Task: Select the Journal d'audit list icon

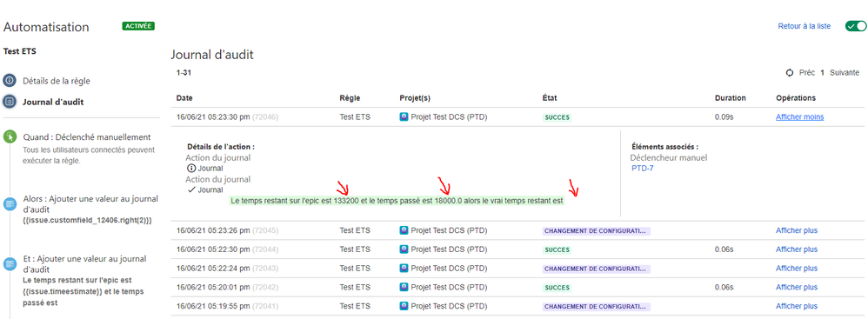Action: (x=10, y=102)
